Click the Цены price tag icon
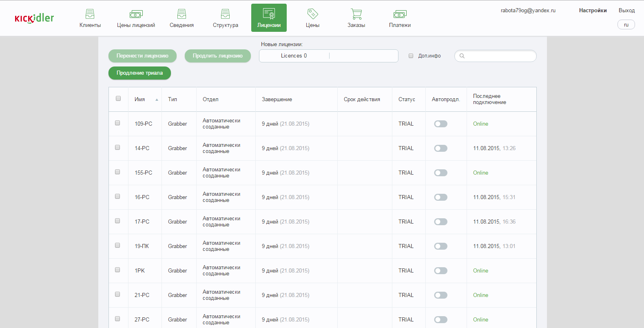This screenshot has height=328, width=644. point(312,14)
